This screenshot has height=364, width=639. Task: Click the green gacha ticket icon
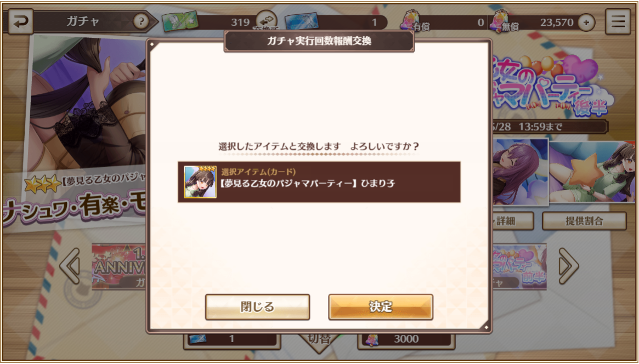pos(180,21)
